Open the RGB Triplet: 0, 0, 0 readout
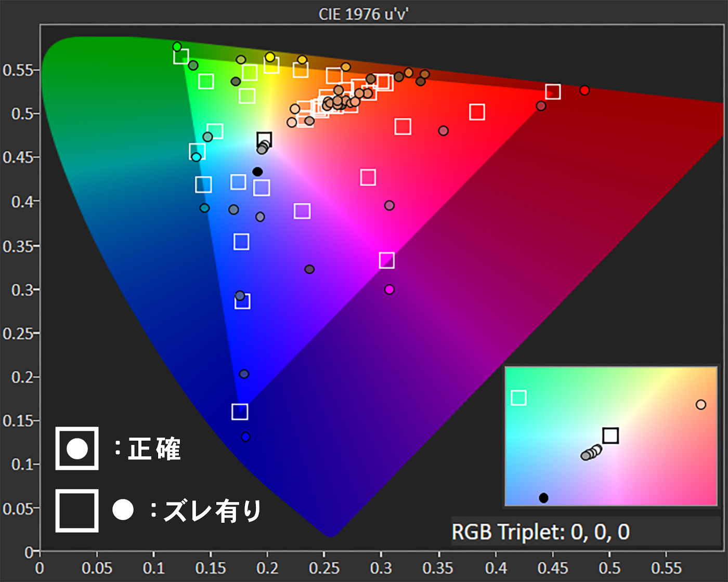Viewport: 728px width, 582px height. [541, 533]
